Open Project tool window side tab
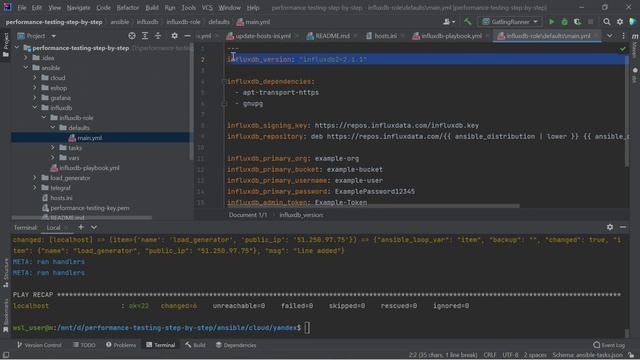This screenshot has width=640, height=360. 6,46
